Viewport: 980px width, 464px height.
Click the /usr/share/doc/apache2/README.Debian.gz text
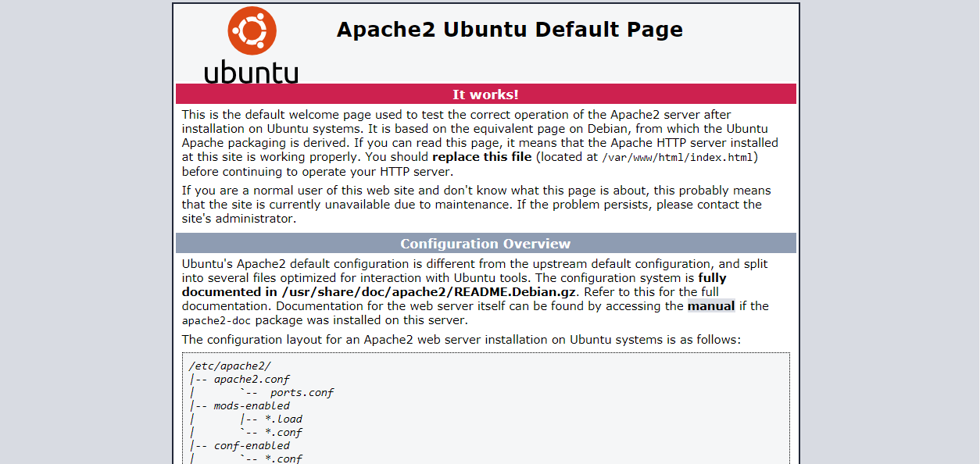click(429, 292)
